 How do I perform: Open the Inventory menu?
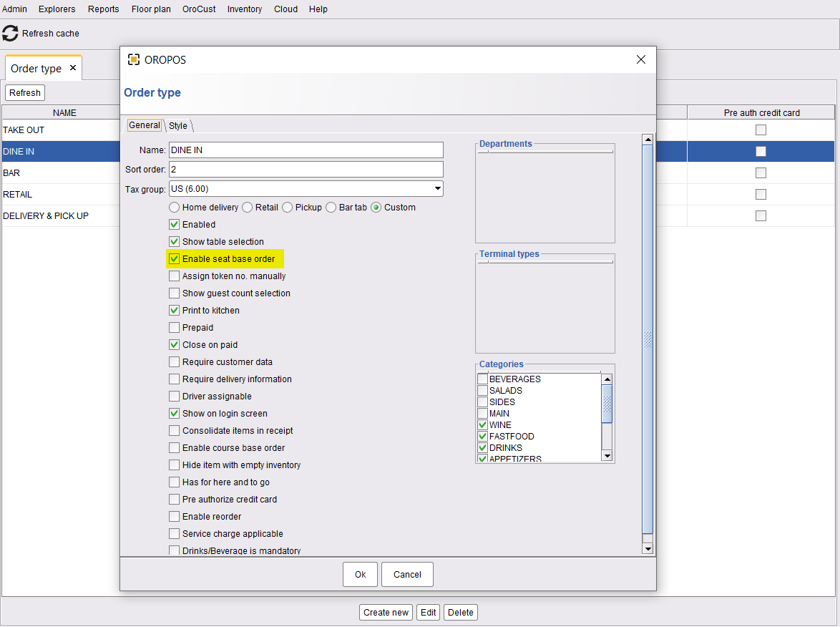[x=244, y=9]
